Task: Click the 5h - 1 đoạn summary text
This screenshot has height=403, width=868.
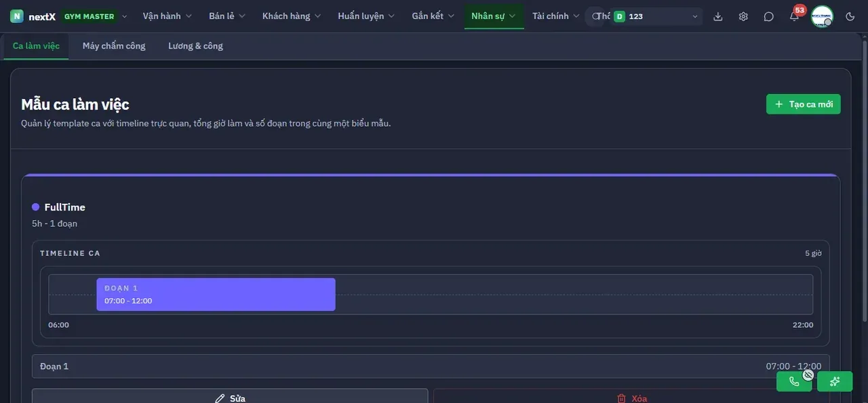Action: (54, 224)
